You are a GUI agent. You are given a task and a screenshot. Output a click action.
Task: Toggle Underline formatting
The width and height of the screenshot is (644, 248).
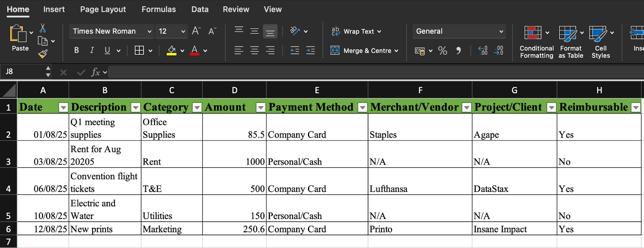107,50
